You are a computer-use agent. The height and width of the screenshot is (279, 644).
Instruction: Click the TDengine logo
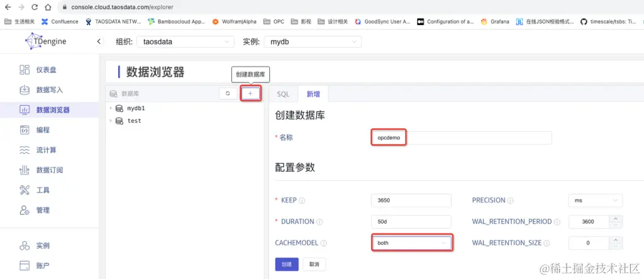[x=46, y=42]
